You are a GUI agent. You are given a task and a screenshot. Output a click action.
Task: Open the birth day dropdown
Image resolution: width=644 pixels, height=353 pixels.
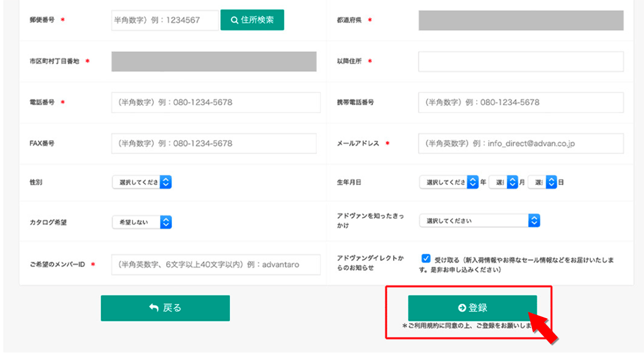542,182
